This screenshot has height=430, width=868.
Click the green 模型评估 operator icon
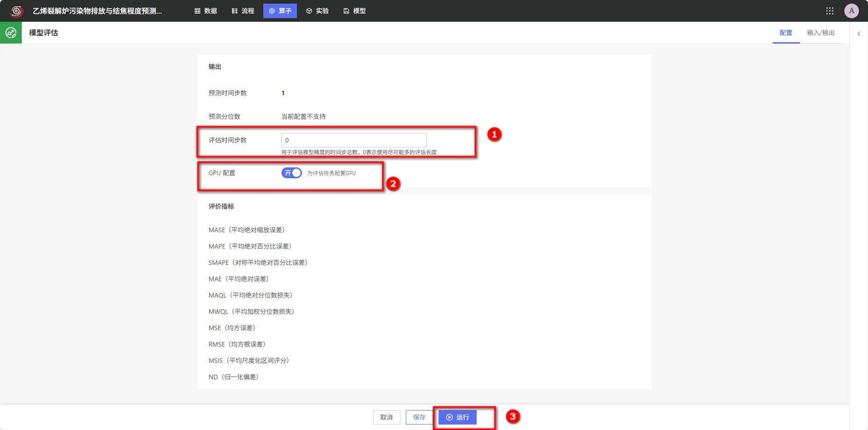click(x=11, y=33)
